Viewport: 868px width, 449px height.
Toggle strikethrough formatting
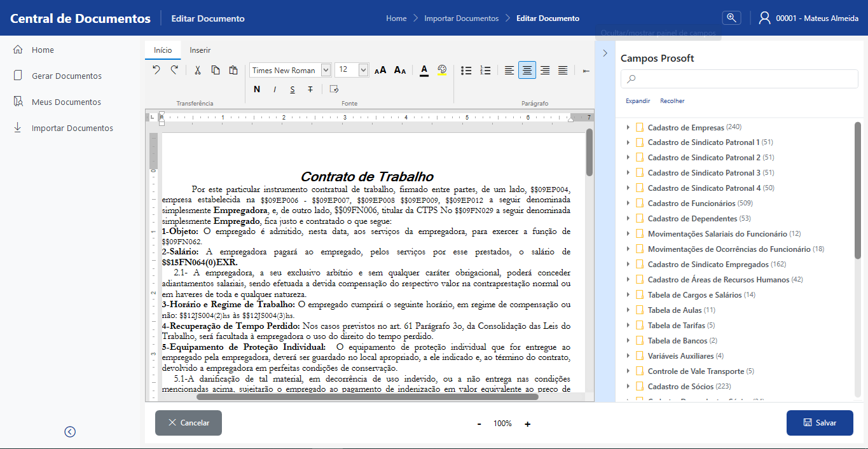pyautogui.click(x=310, y=89)
